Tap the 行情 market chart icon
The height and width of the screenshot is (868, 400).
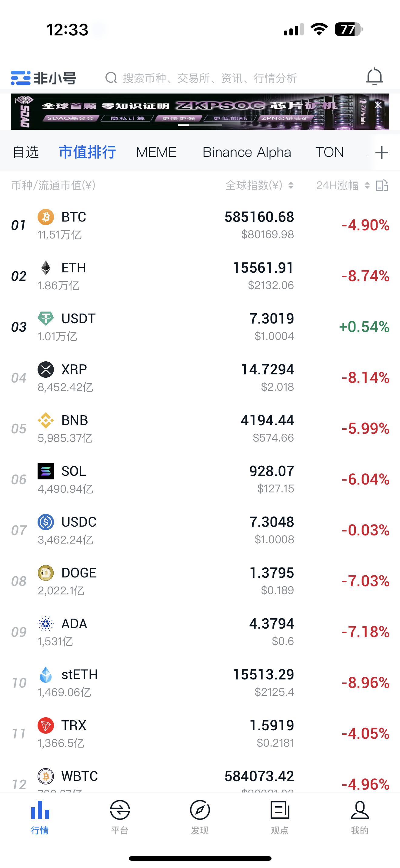[x=40, y=810]
